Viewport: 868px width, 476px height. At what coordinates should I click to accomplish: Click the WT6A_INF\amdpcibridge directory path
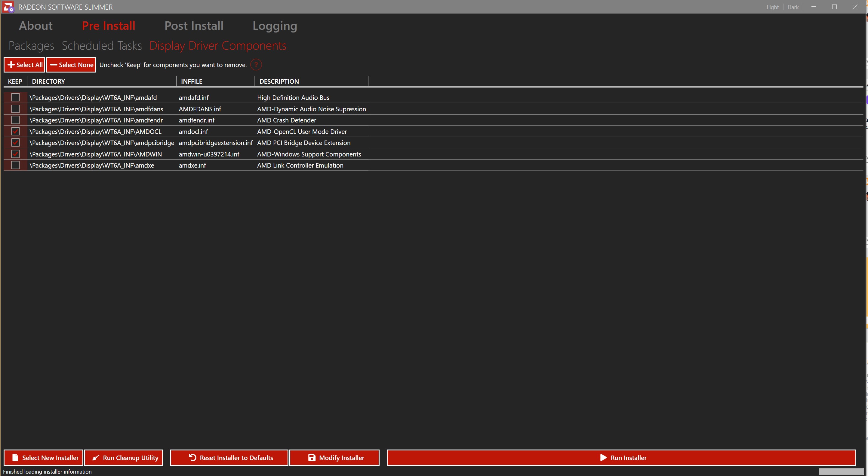point(102,143)
